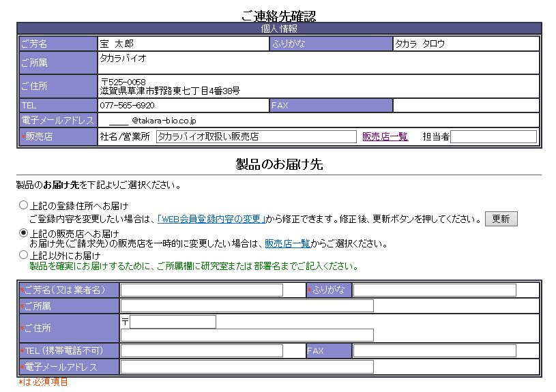This screenshot has width=556, height=392.
Task: Click the furigana text タカラ タロウ
Action: tap(420, 44)
